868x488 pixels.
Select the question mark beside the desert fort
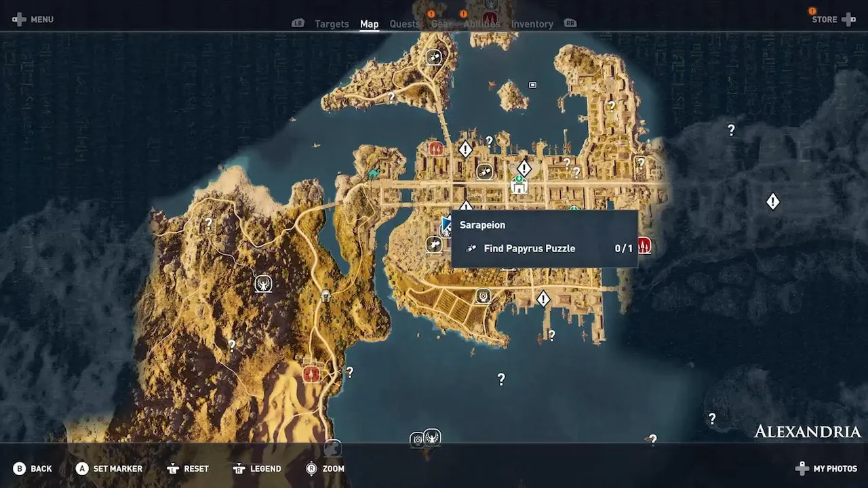coord(350,371)
